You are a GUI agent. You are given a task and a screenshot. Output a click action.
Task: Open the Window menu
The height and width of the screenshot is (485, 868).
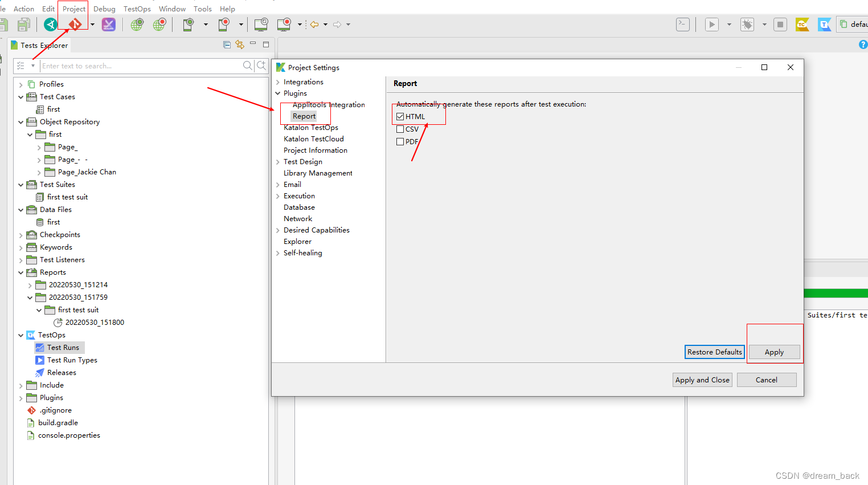(172, 9)
